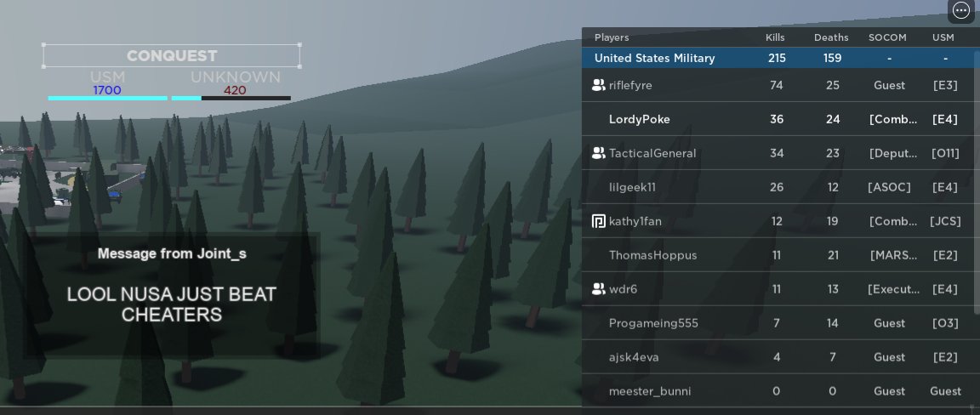
Task: Click the Players column header
Action: pyautogui.click(x=612, y=37)
